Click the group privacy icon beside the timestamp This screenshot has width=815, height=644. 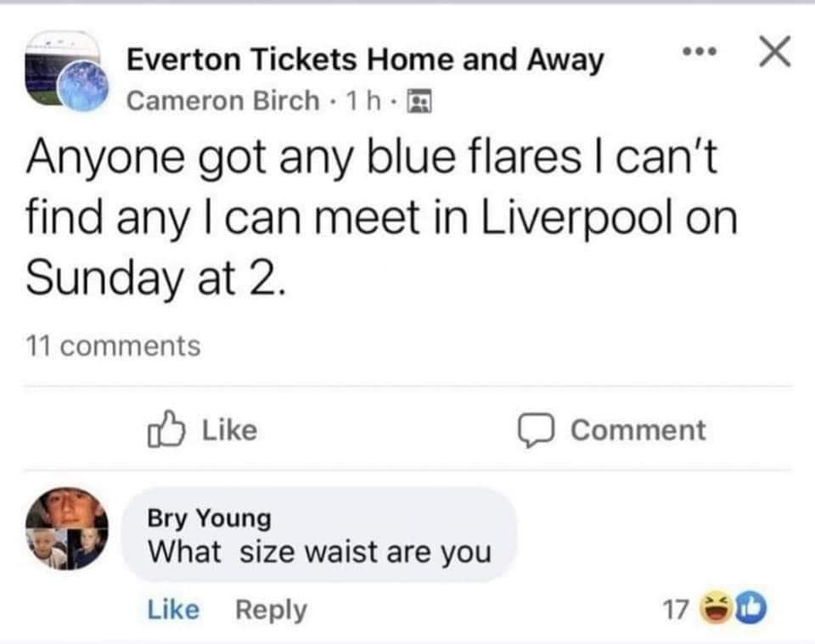[x=419, y=102]
